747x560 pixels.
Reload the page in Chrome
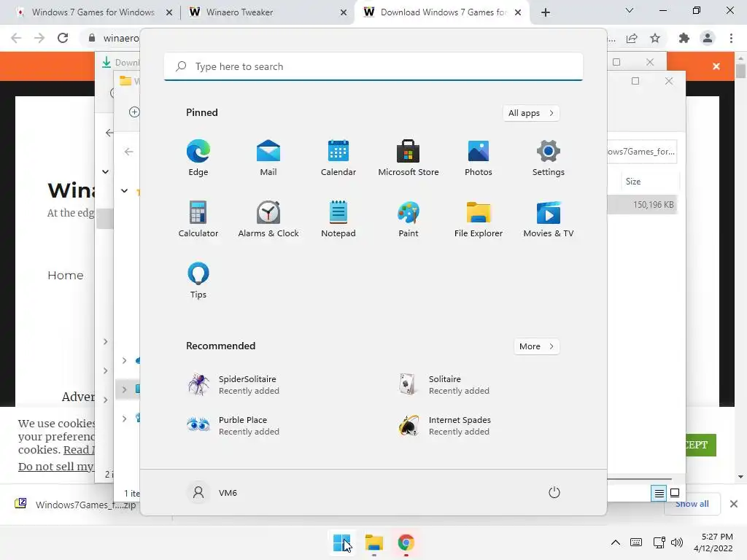point(63,38)
